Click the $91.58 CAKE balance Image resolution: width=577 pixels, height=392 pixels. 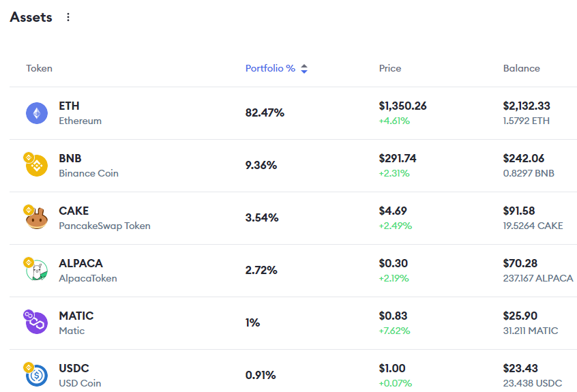coord(519,211)
